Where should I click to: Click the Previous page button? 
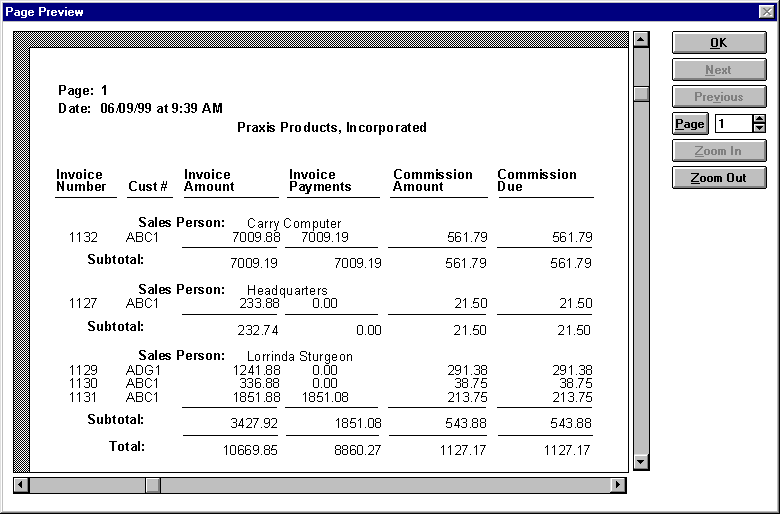(x=719, y=97)
